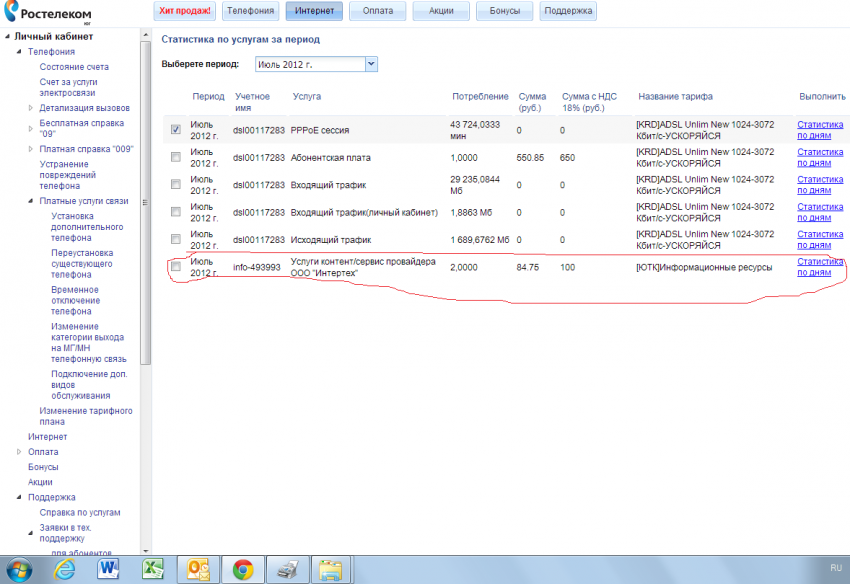Open the printer icon in the taskbar
Viewport: 850px width, 584px height.
[285, 569]
